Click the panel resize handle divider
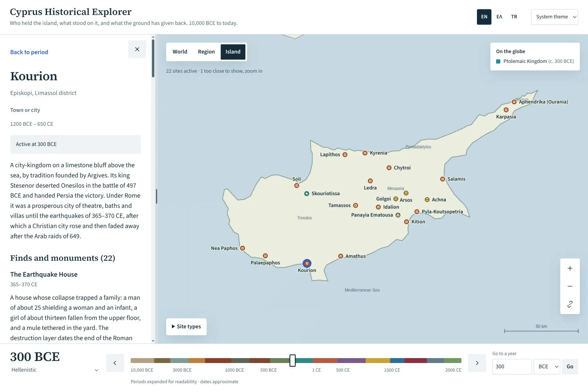This screenshot has height=392, width=588. click(156, 196)
